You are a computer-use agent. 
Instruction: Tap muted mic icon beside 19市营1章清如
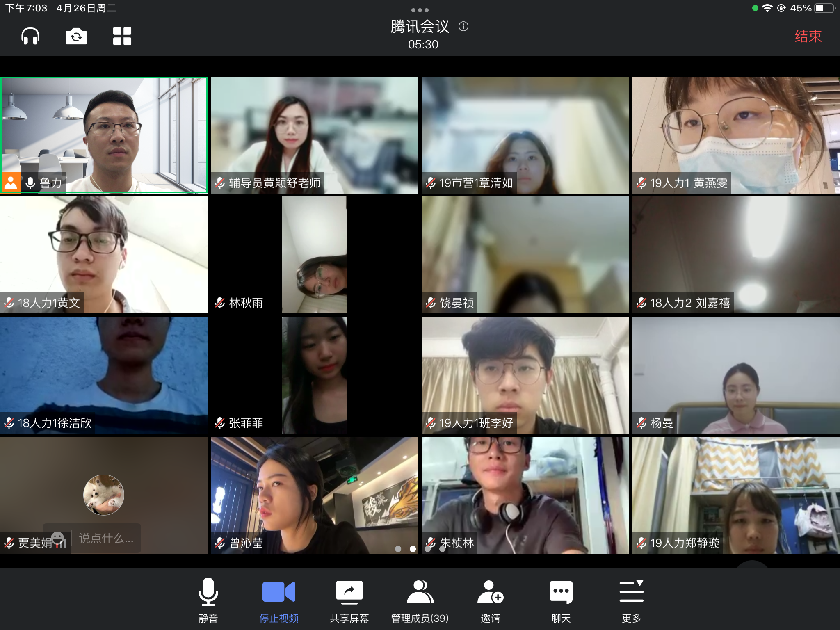click(x=431, y=183)
